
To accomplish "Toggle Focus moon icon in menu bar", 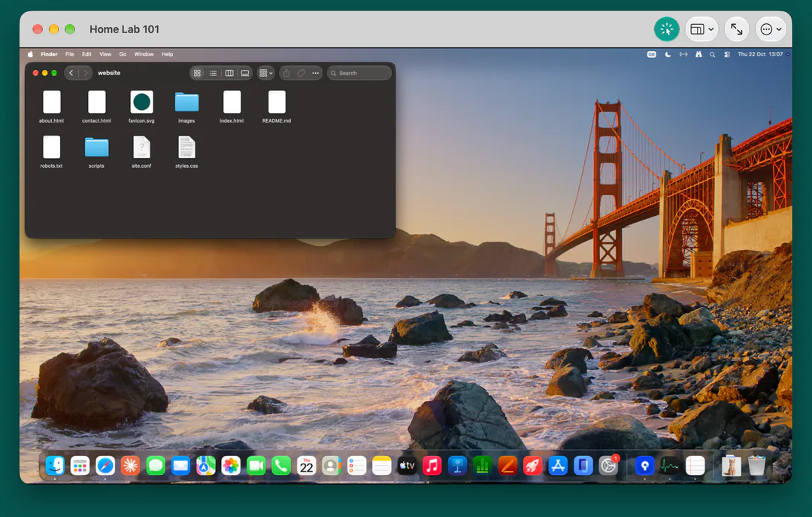I will pos(668,54).
